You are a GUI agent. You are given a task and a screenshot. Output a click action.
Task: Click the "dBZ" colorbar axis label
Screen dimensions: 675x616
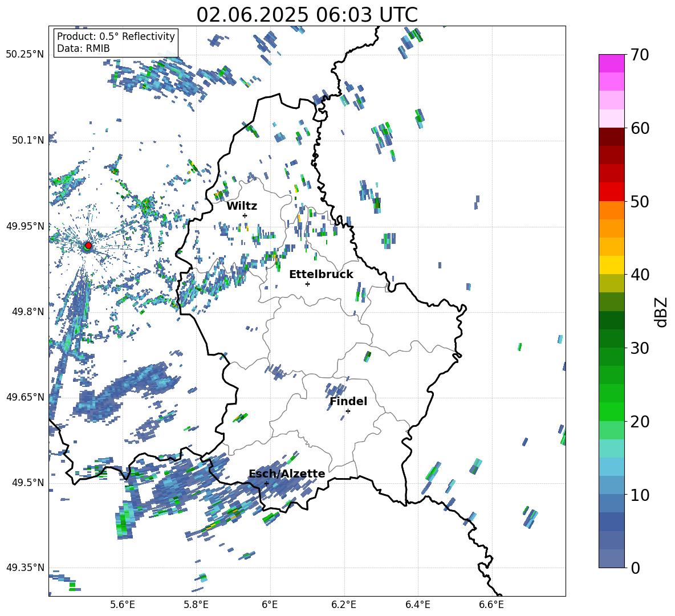click(662, 312)
